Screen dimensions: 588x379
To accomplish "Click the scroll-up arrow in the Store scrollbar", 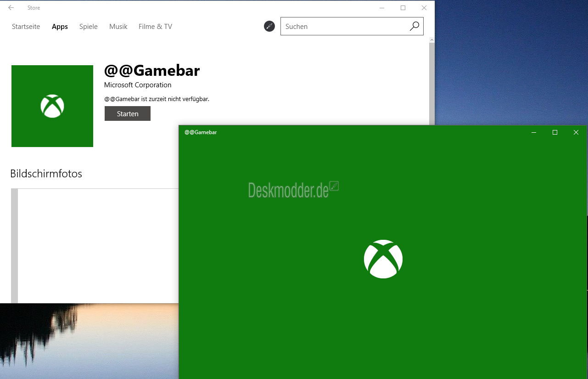I will 431,40.
